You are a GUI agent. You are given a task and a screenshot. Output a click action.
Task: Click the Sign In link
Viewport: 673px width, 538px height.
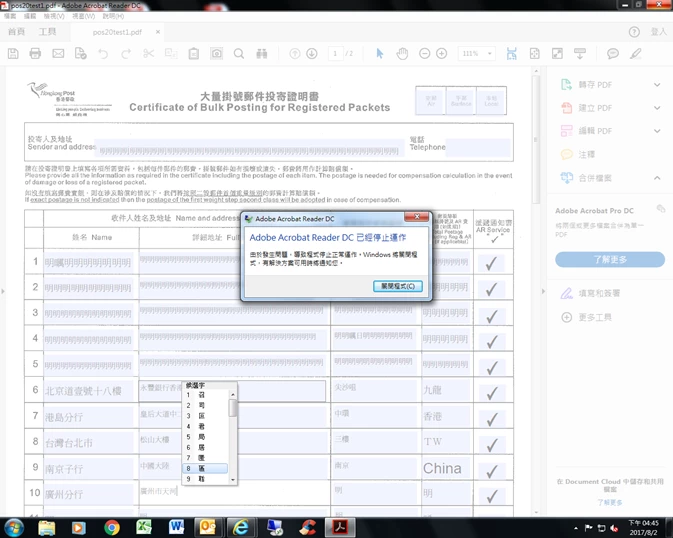pos(658,32)
